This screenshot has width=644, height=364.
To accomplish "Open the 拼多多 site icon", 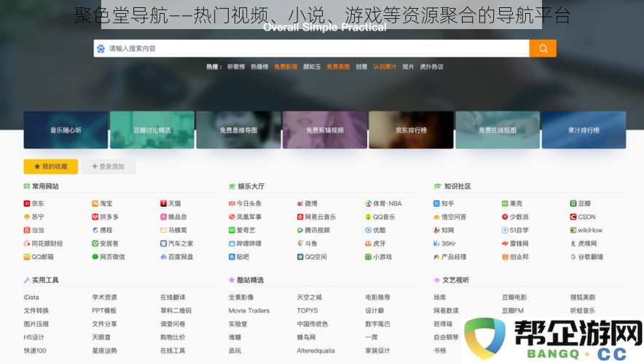I will click(x=95, y=217).
